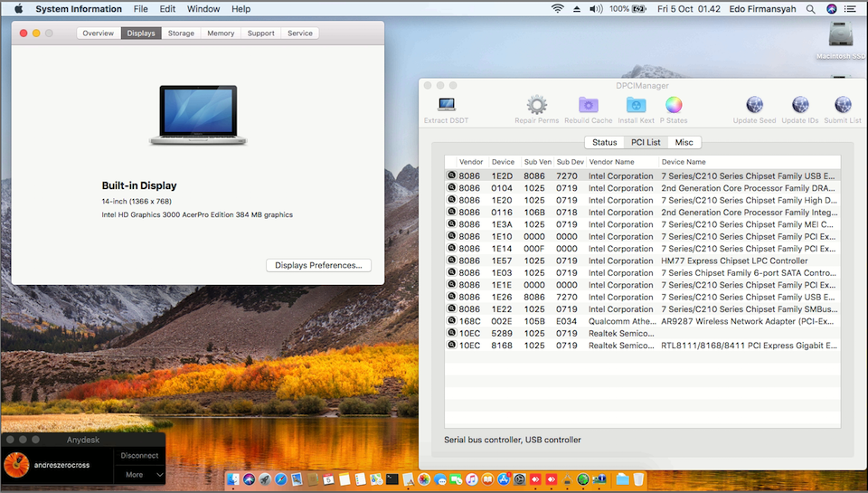Open the File menu
The width and height of the screenshot is (868, 493).
[x=141, y=9]
